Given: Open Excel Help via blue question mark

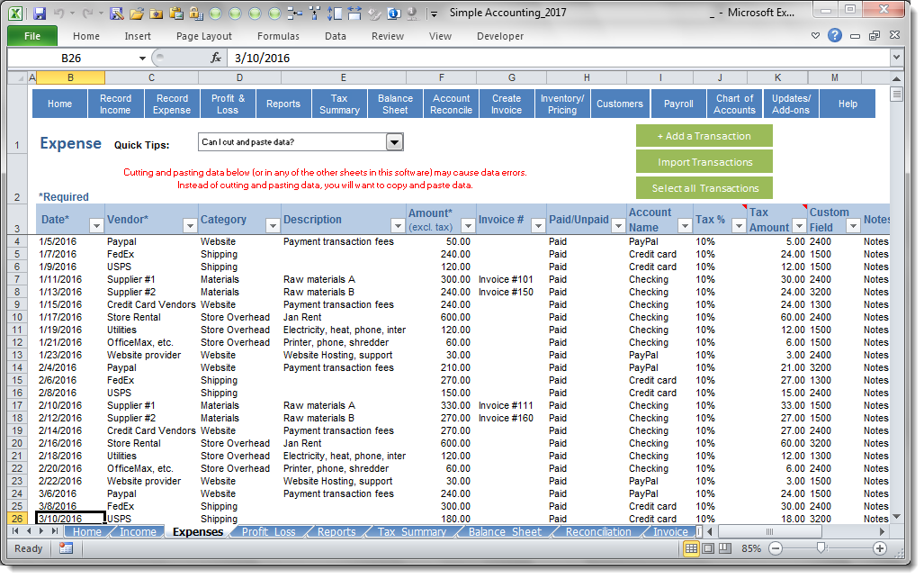Looking at the screenshot, I should 835,35.
